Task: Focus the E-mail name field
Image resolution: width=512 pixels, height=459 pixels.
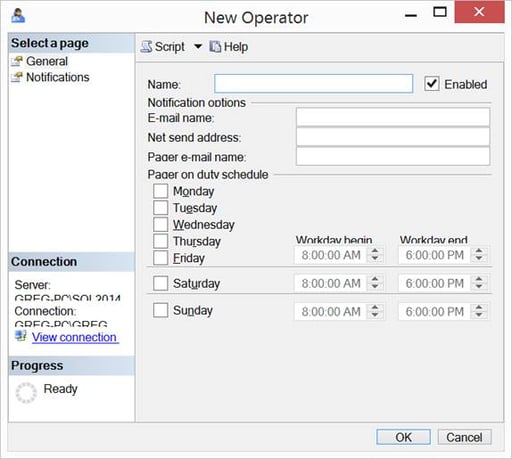Action: [x=393, y=117]
